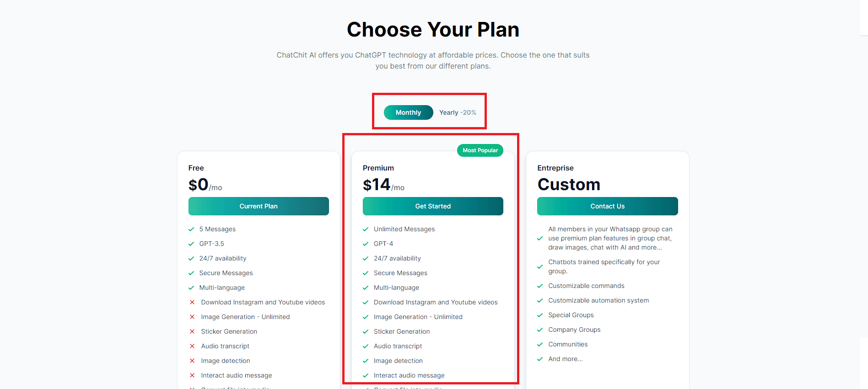Click red X beside Image detection
The width and height of the screenshot is (868, 389).
pyautogui.click(x=192, y=361)
